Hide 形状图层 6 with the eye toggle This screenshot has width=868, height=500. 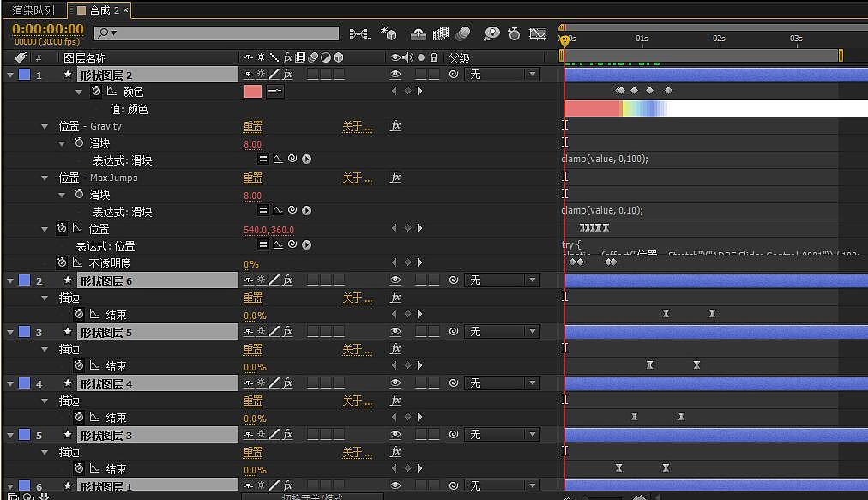pos(395,280)
